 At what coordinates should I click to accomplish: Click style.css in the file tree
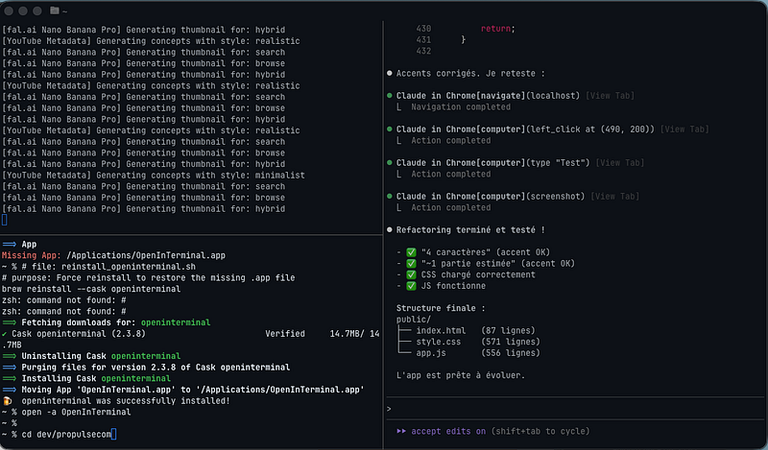[438, 342]
